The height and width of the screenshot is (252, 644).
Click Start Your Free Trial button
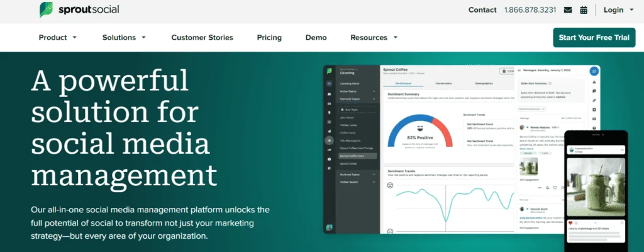(594, 37)
